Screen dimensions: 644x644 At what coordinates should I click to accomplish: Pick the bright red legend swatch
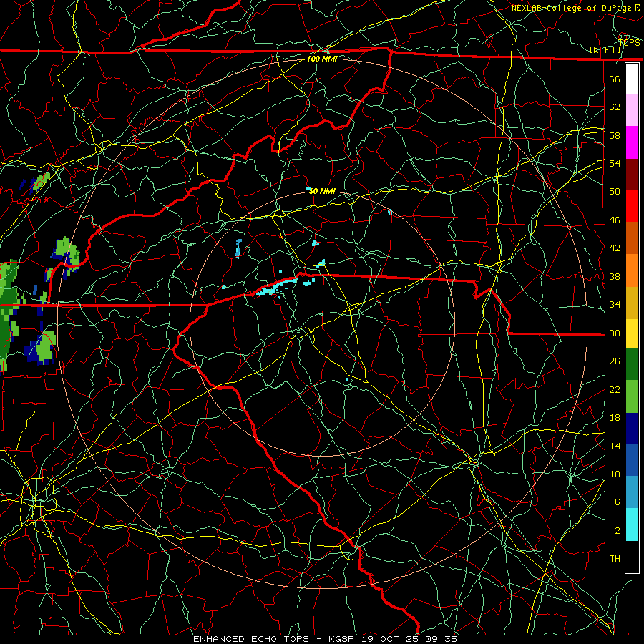632,206
